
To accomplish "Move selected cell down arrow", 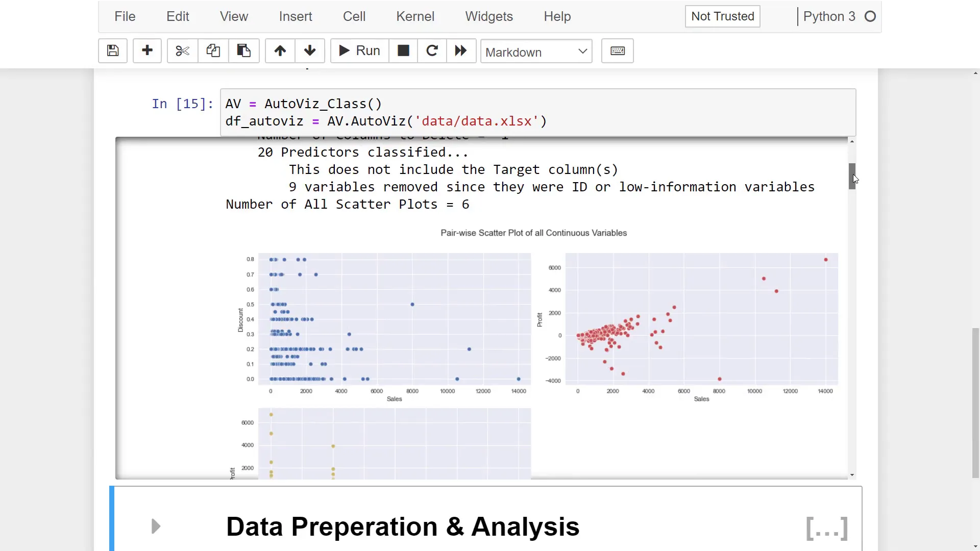I will 309,51.
